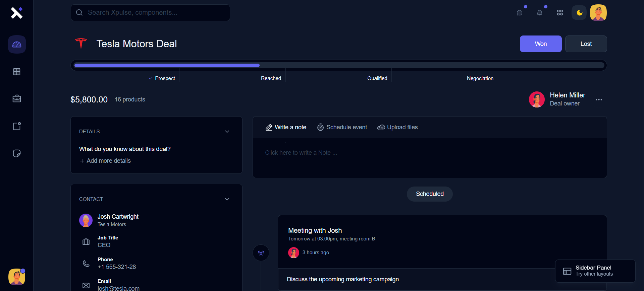The image size is (644, 291).
Task: Select the Negociation stage
Action: [480, 78]
